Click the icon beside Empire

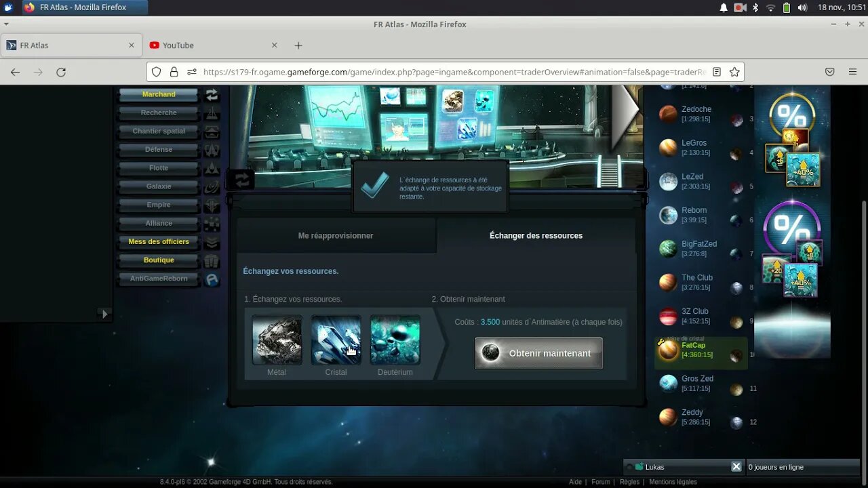click(212, 205)
